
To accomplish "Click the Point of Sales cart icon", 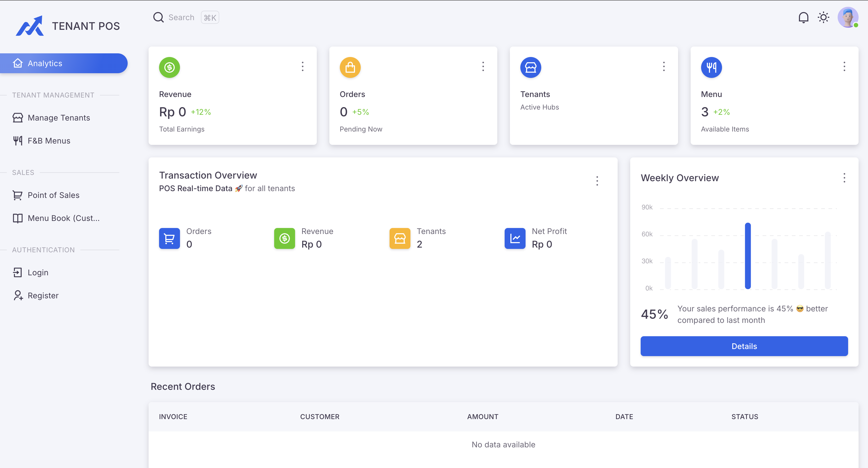I will click(18, 195).
